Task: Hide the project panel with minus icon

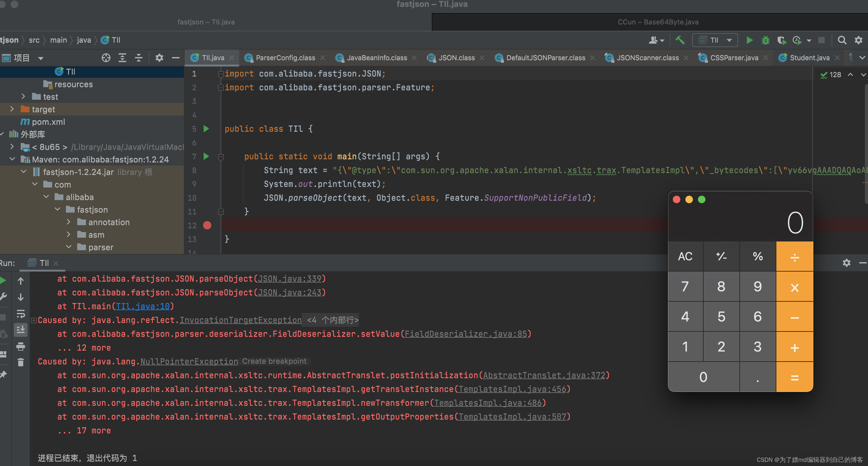Action: (x=175, y=58)
